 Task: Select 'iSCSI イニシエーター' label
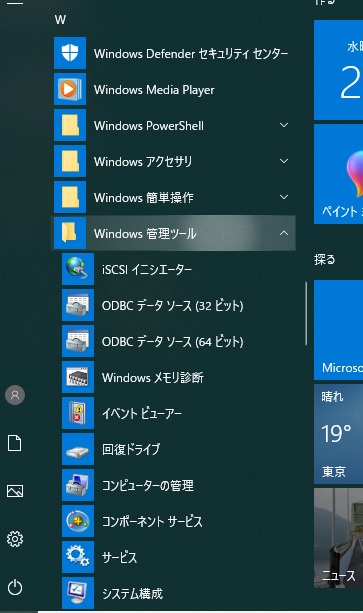pyautogui.click(x=147, y=269)
